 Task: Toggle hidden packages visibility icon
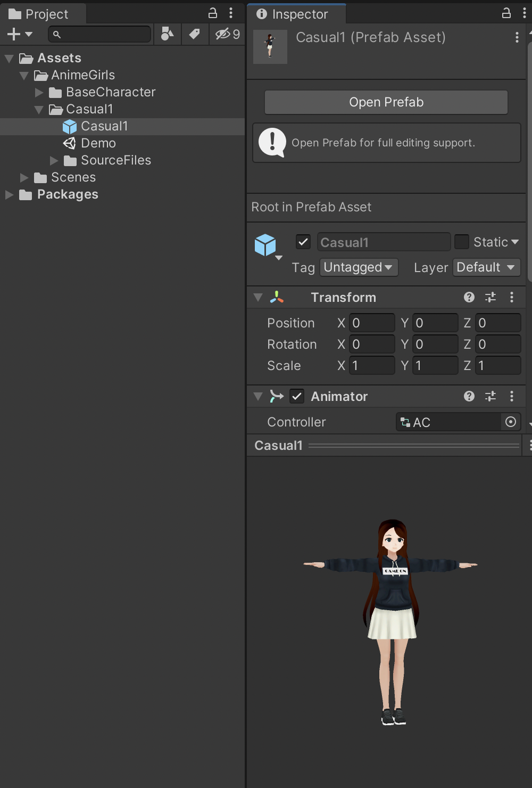point(227,34)
